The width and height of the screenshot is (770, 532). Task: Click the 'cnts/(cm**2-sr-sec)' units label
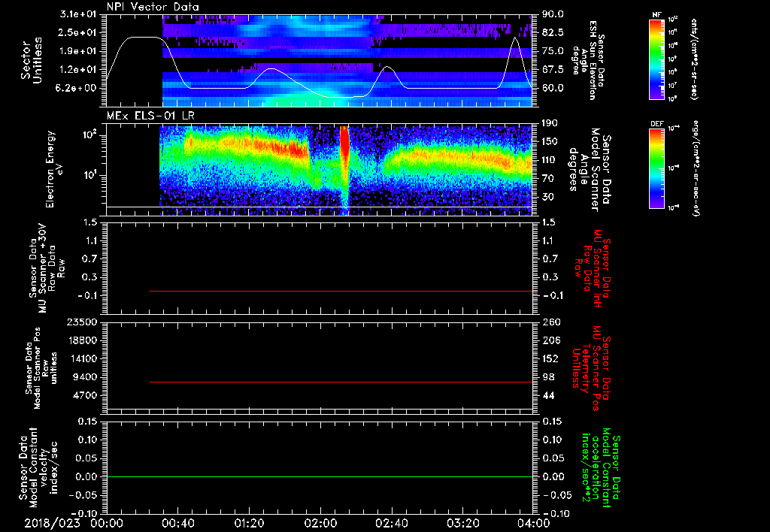pyautogui.click(x=694, y=59)
